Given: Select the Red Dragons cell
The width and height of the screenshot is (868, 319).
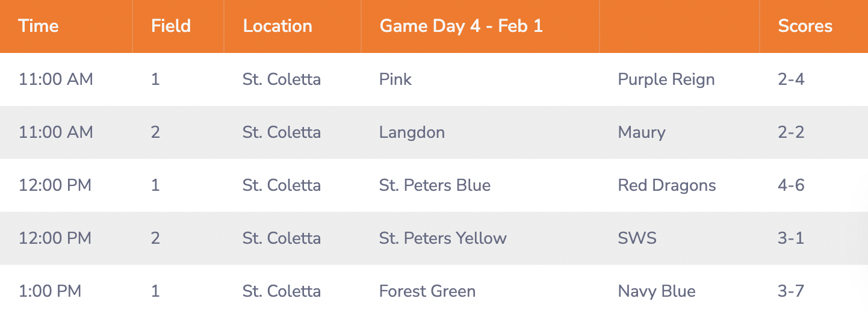Looking at the screenshot, I should 667,185.
